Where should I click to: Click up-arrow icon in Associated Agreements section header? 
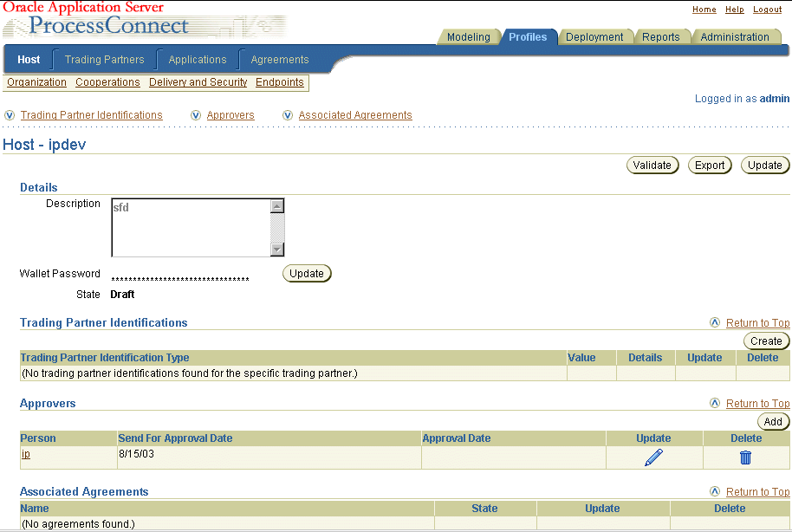coord(714,491)
